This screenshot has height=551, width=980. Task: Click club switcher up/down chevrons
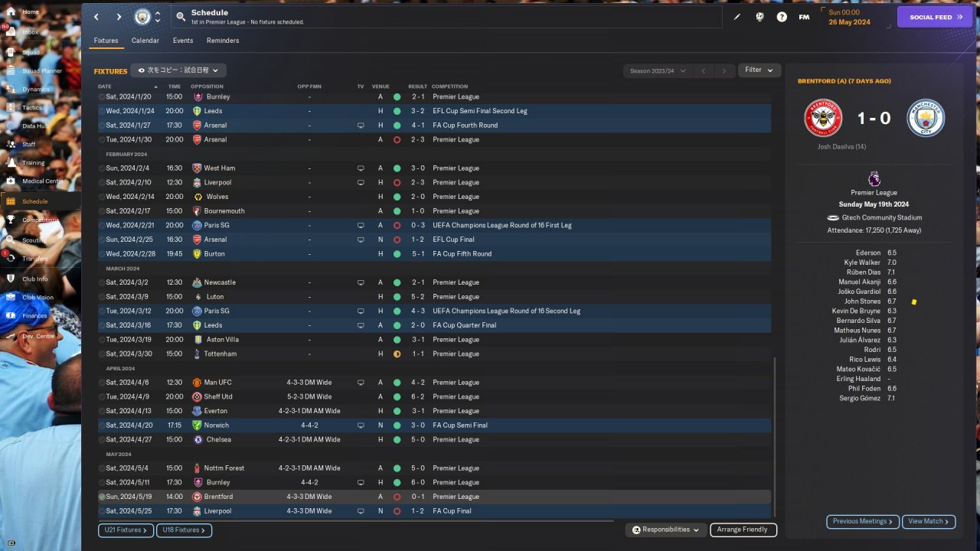tap(158, 17)
